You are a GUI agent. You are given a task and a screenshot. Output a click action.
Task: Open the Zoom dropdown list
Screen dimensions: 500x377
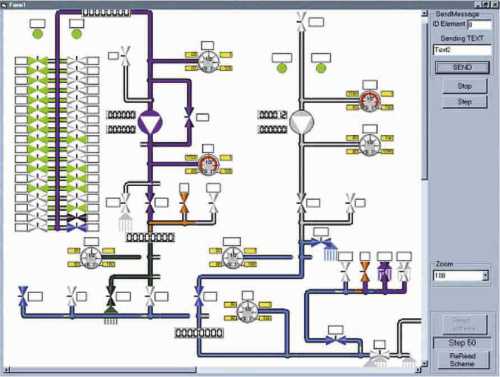tap(485, 276)
